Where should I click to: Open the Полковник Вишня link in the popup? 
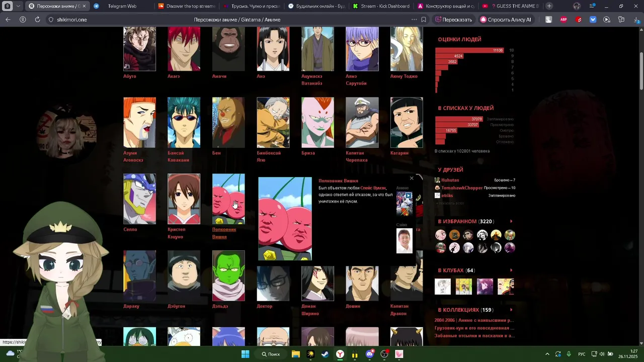(338, 180)
